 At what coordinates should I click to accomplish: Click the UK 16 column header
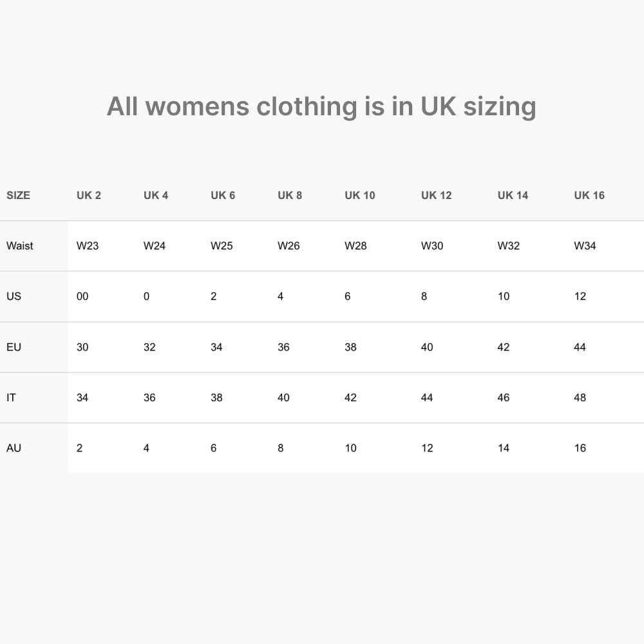tap(589, 195)
